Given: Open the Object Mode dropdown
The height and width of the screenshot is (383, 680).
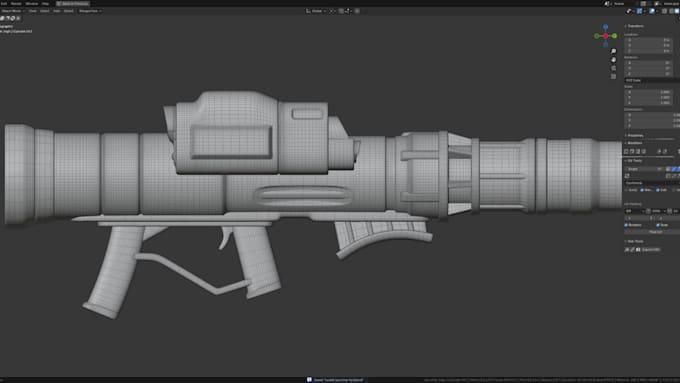Looking at the screenshot, I should tap(13, 11).
